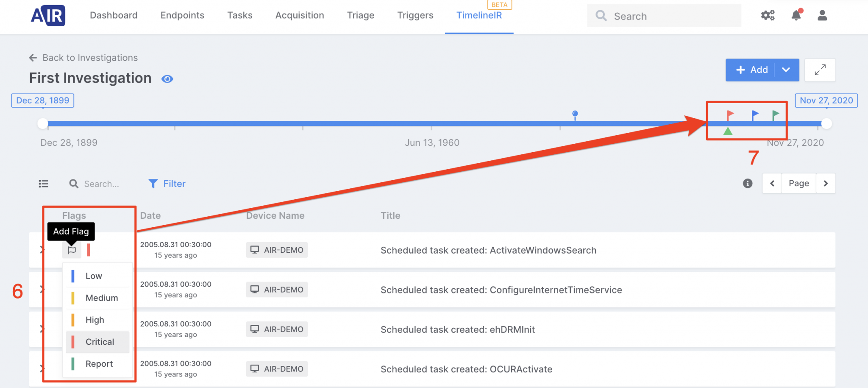Screen dimensions: 868x388
Task: Open the notifications bell
Action: point(796,16)
